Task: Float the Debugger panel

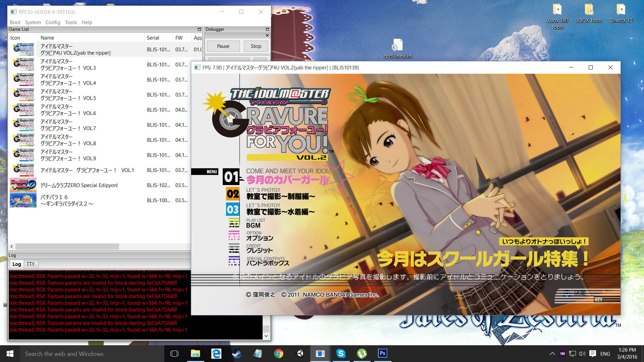Action: (x=267, y=29)
